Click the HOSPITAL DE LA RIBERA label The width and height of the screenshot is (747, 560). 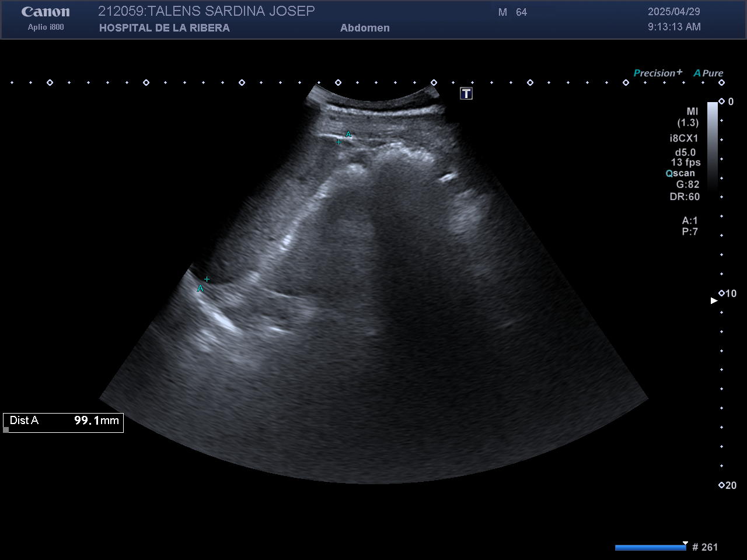(164, 28)
